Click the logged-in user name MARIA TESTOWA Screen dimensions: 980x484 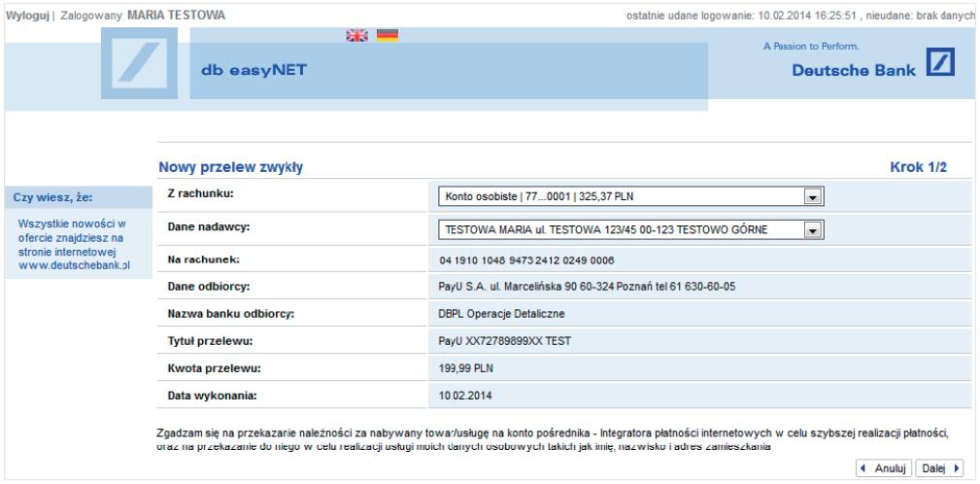pyautogui.click(x=176, y=15)
